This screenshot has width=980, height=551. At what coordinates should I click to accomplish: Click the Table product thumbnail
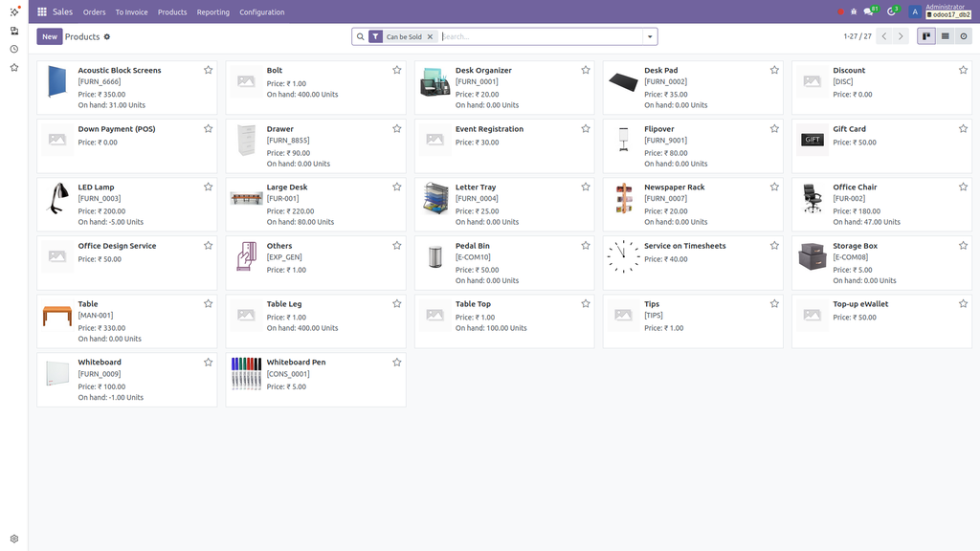[56, 316]
